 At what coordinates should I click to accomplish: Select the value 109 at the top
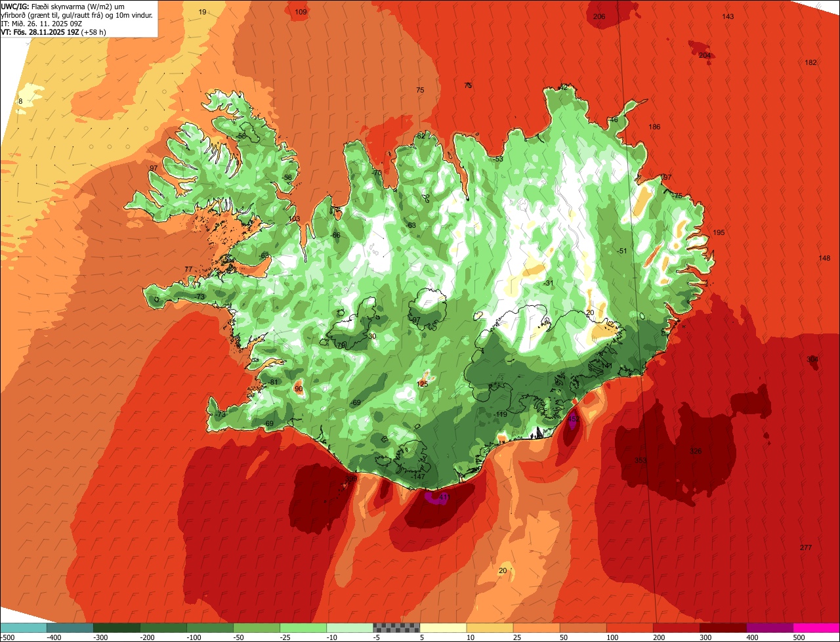[301, 12]
